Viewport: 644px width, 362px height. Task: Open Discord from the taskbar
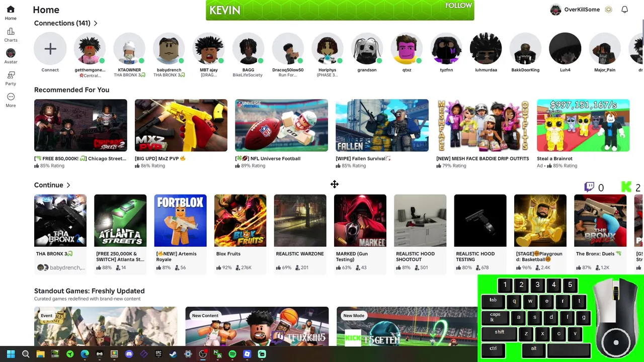coord(129,354)
